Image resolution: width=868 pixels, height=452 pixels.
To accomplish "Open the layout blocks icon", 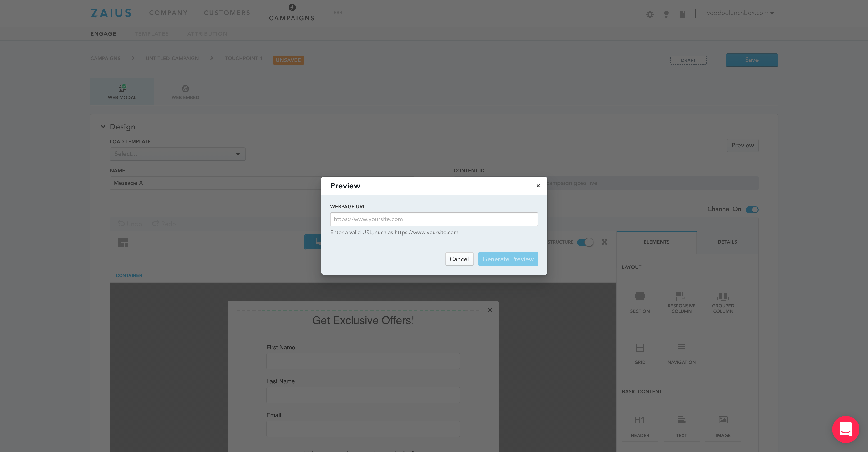I will tap(123, 242).
